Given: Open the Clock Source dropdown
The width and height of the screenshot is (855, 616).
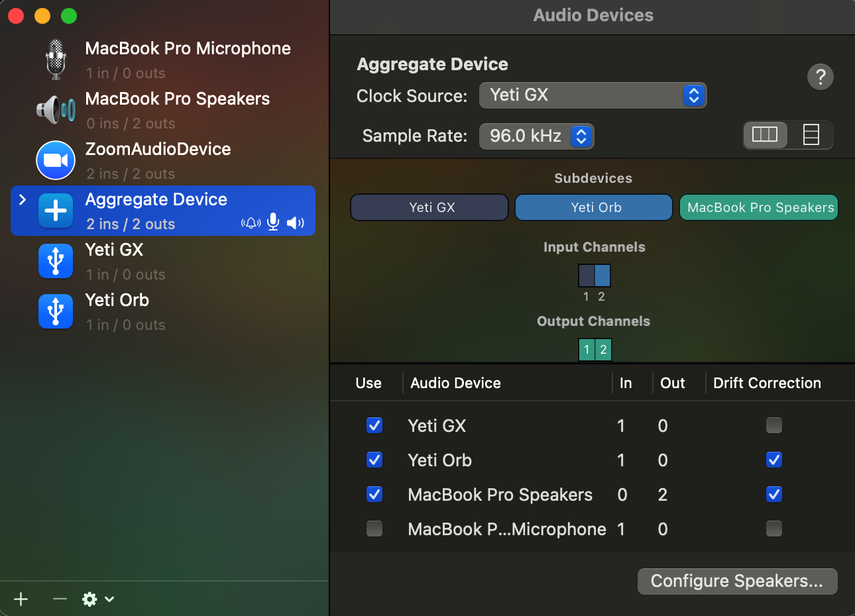Looking at the screenshot, I should click(593, 95).
